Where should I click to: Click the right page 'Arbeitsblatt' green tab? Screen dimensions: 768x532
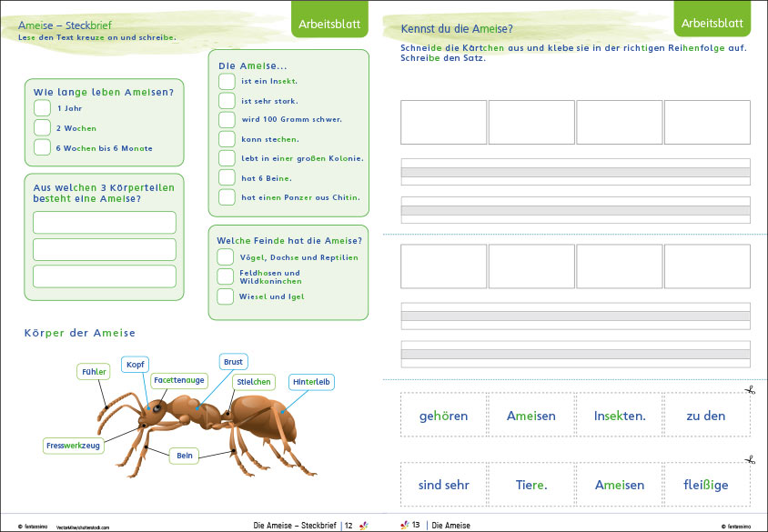pos(712,20)
